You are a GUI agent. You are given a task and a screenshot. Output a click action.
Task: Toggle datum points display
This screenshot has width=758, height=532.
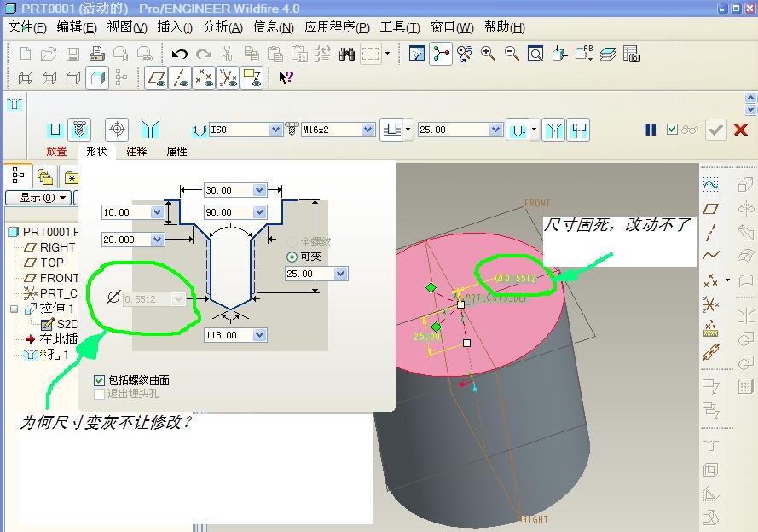[204, 78]
